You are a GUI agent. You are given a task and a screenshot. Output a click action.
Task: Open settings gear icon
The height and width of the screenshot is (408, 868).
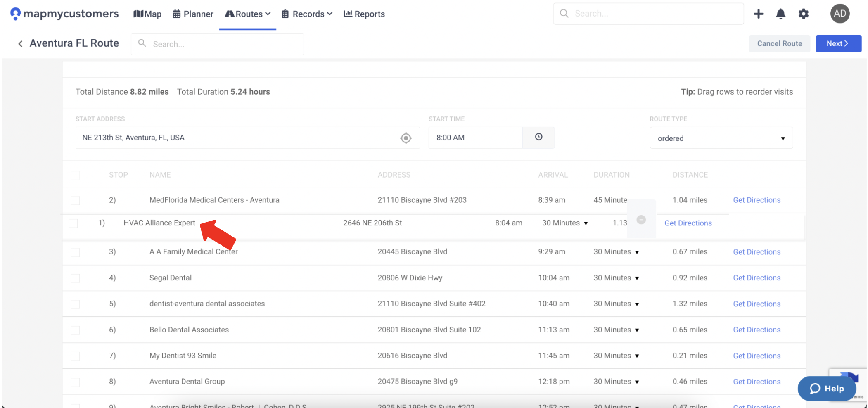click(x=803, y=14)
